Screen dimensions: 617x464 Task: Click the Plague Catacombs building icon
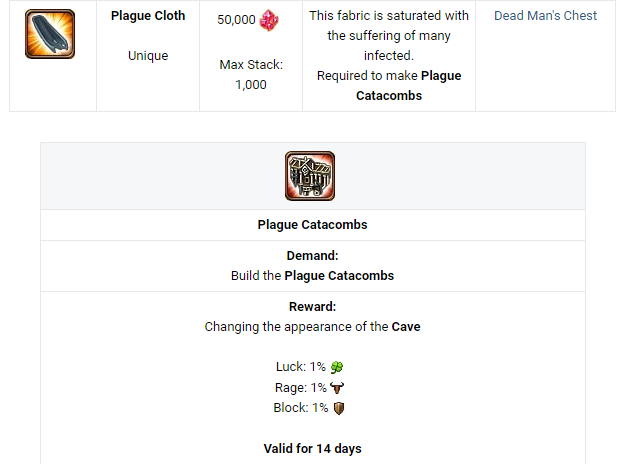click(310, 176)
